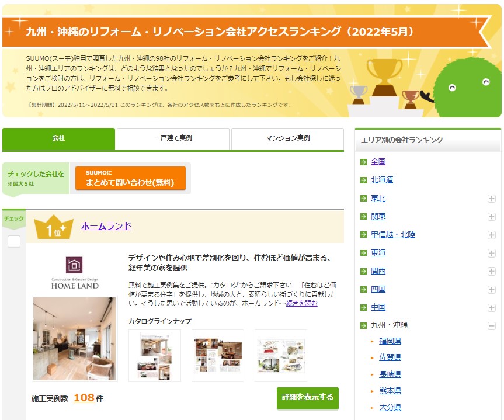
Task: Open the 関東 area ranking link
Action: (378, 217)
